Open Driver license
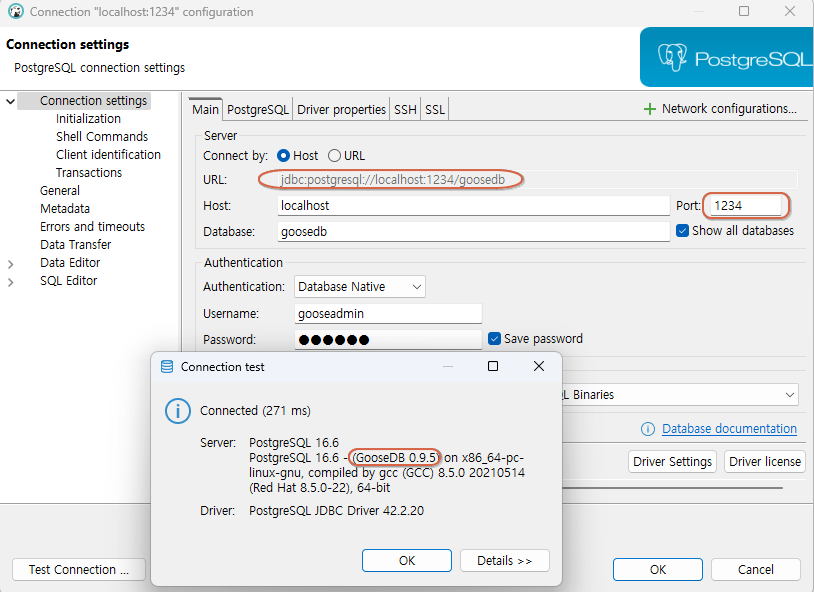 (765, 462)
